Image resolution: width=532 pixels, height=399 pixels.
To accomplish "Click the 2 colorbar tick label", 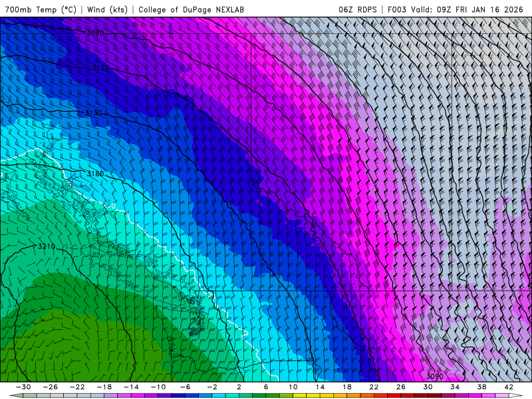I will click(239, 387).
